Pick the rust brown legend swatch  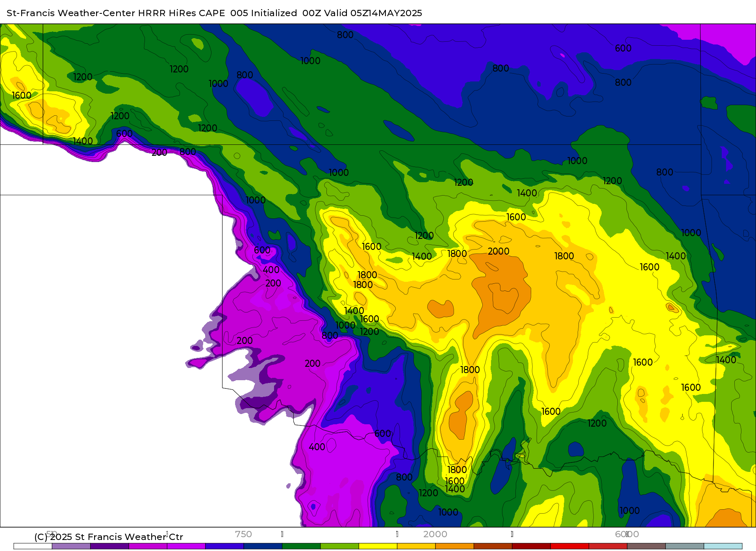[x=493, y=546]
